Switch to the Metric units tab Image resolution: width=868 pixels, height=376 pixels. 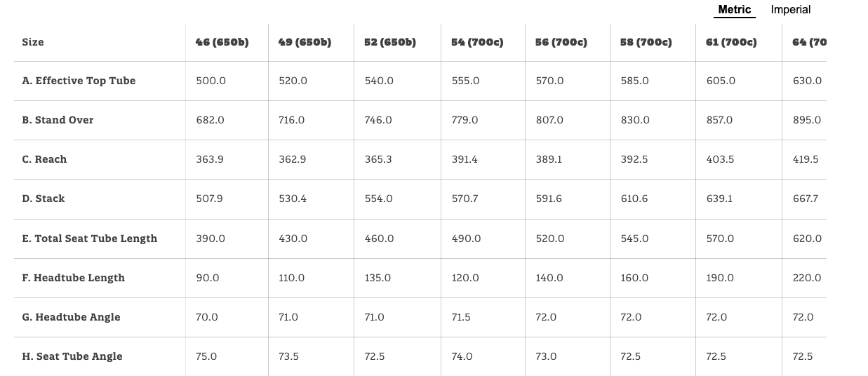point(734,10)
